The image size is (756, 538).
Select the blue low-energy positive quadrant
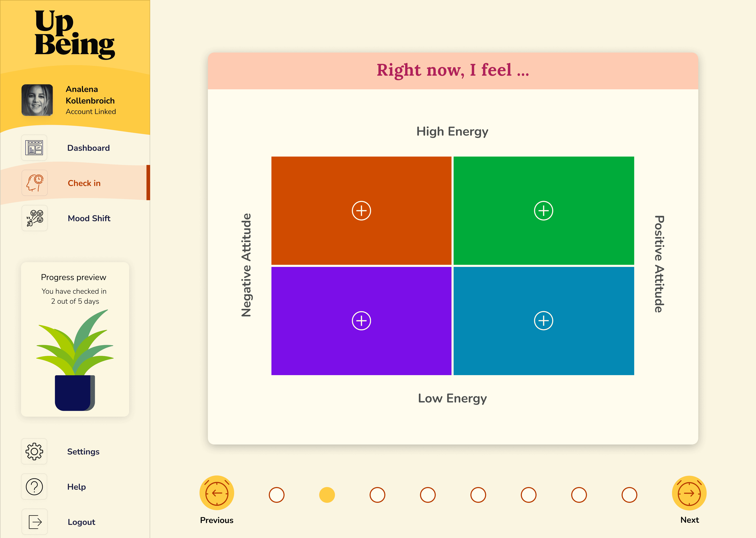pyautogui.click(x=543, y=320)
